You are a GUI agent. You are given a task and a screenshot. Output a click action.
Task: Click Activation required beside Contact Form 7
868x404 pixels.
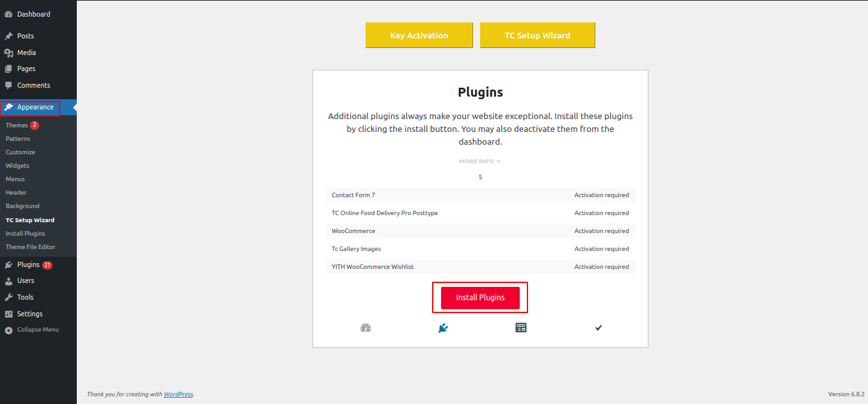tap(602, 195)
